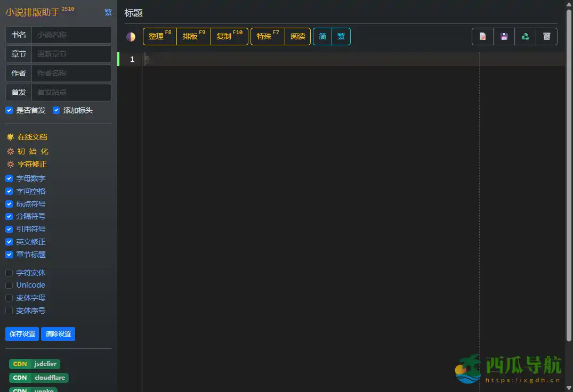Switch to 简 simplified Chinese mode
Screen dimensions: 573x392
click(x=322, y=37)
